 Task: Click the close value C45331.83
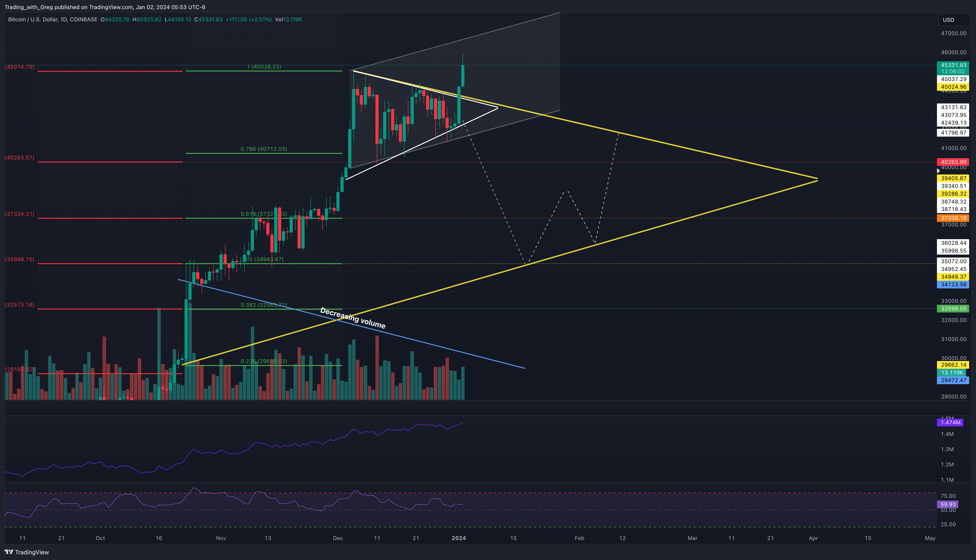pyautogui.click(x=208, y=19)
